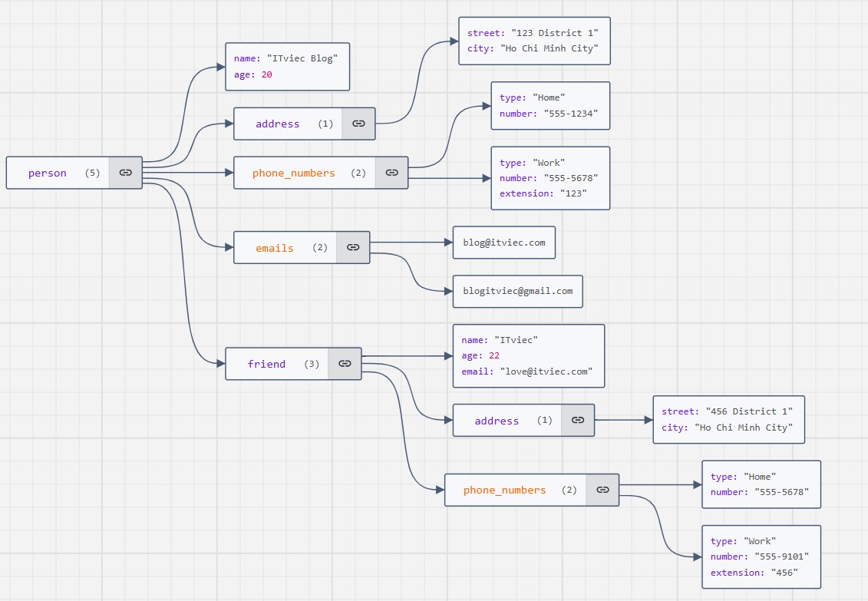Click name "ITviec" in friend details
The image size is (868, 601).
coord(500,340)
